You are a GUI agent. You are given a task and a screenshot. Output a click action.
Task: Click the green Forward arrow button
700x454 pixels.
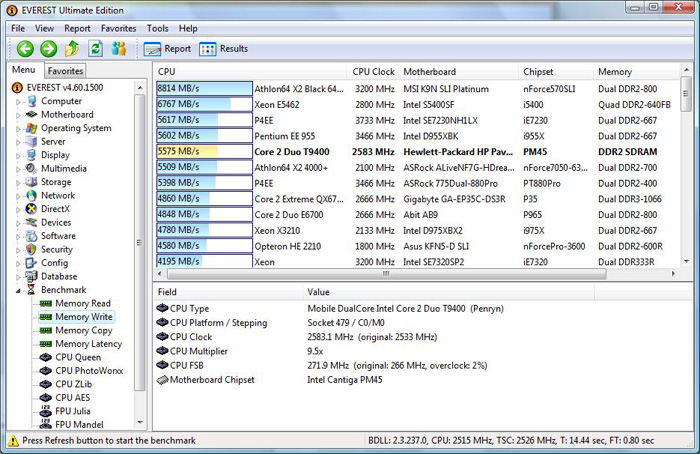point(49,49)
